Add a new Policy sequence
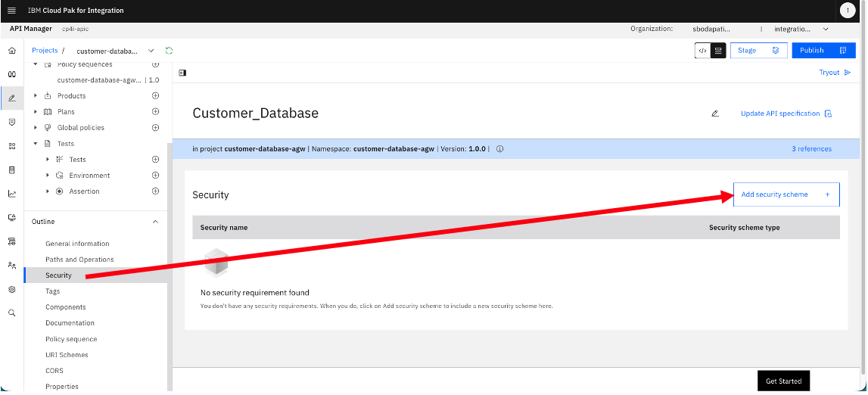 click(x=156, y=64)
